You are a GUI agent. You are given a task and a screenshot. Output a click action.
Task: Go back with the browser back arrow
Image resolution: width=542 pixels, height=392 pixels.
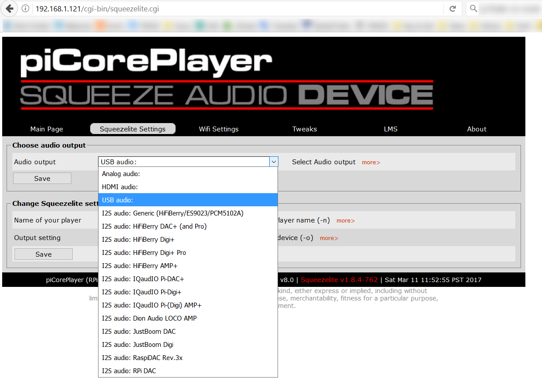coord(10,9)
